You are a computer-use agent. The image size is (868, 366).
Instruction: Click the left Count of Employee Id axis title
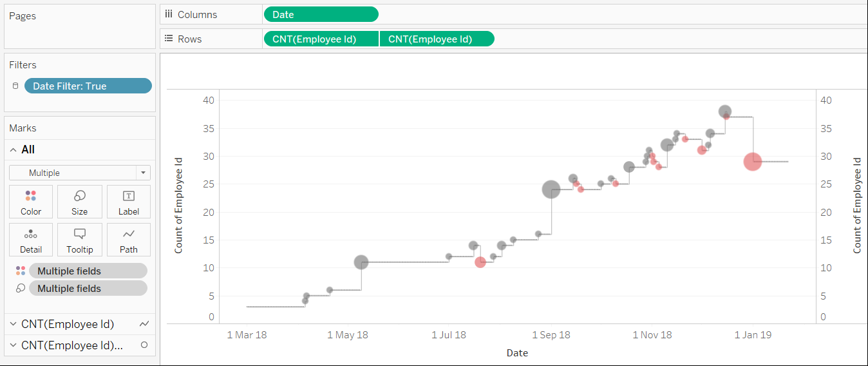tap(179, 205)
